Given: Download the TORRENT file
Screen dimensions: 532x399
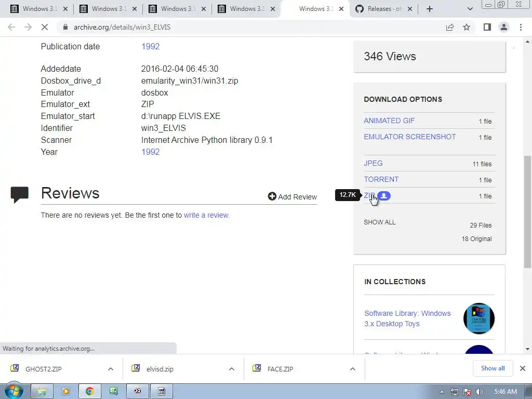Looking at the screenshot, I should tap(381, 179).
